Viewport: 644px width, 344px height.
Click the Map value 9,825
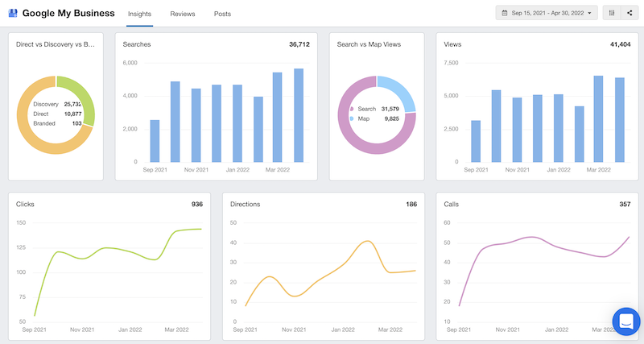coord(391,118)
